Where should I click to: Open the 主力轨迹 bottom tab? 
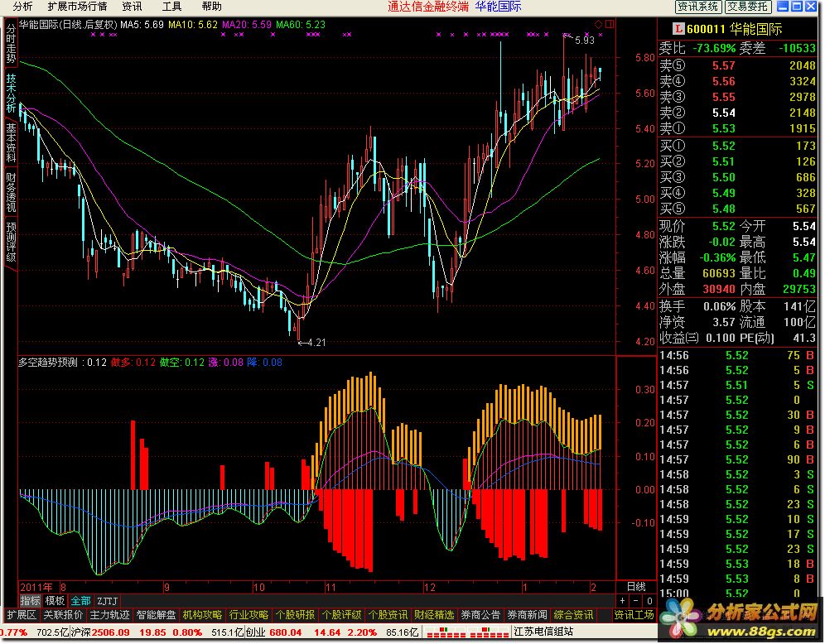pos(109,614)
